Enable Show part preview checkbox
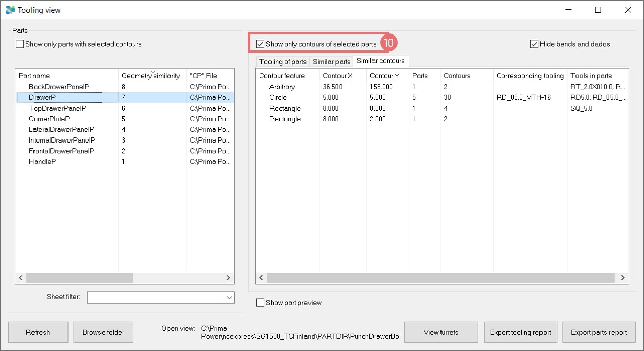The width and height of the screenshot is (644, 351). 261,303
